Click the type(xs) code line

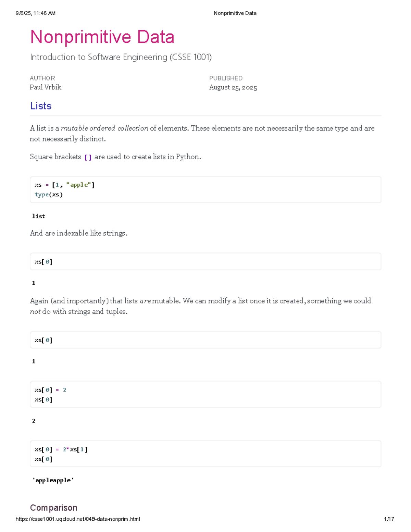[x=49, y=195]
